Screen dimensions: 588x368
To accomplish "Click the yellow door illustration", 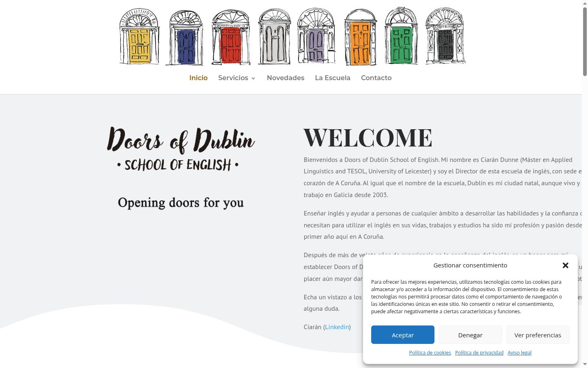I will click(139, 36).
